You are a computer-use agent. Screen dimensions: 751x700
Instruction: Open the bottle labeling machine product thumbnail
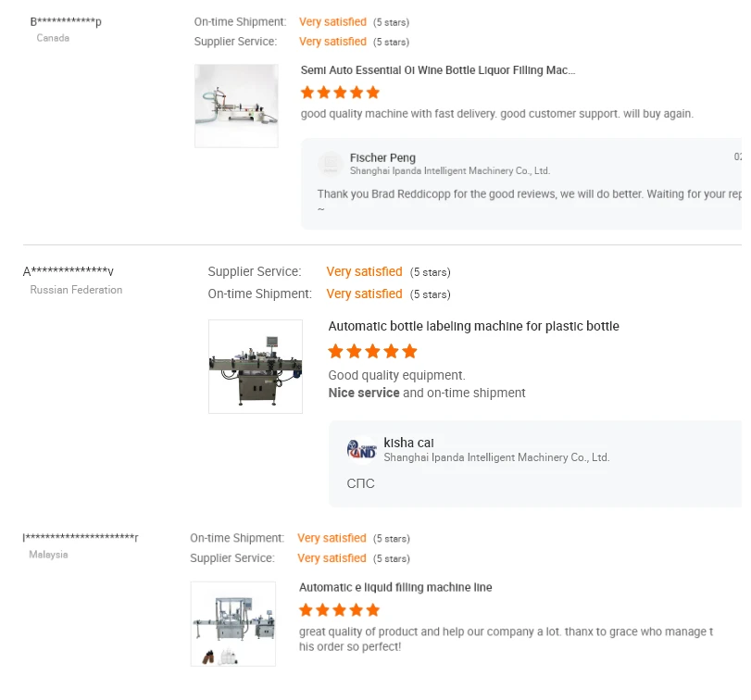tap(256, 366)
